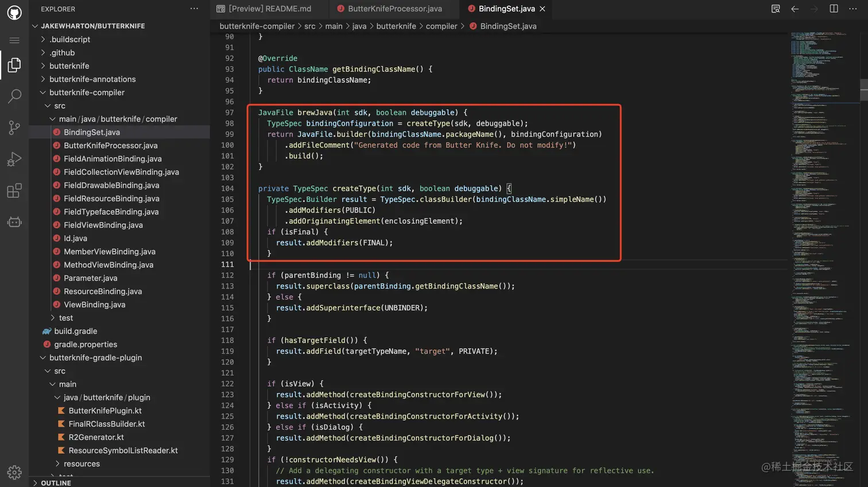Open the Extensions view
868x487 pixels.
14,190
